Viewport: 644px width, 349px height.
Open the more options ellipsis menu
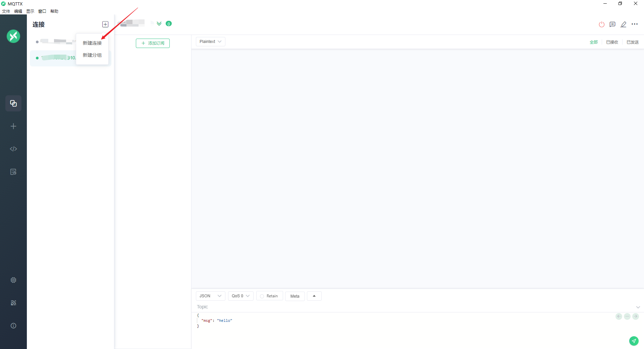635,24
